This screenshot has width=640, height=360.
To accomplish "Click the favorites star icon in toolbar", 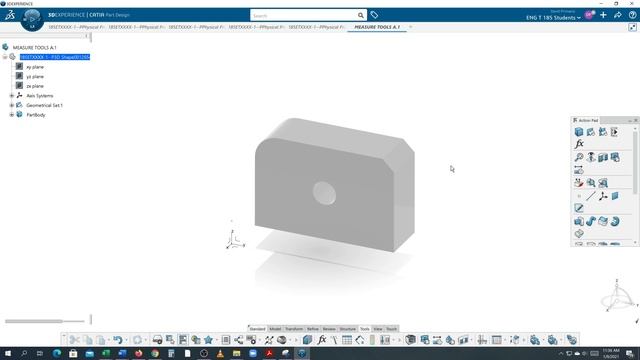I will 209,340.
